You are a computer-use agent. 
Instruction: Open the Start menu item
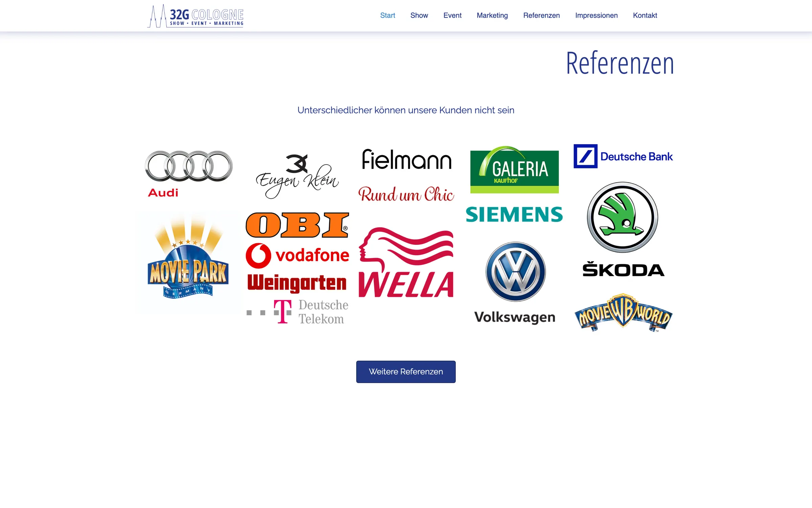click(x=387, y=16)
